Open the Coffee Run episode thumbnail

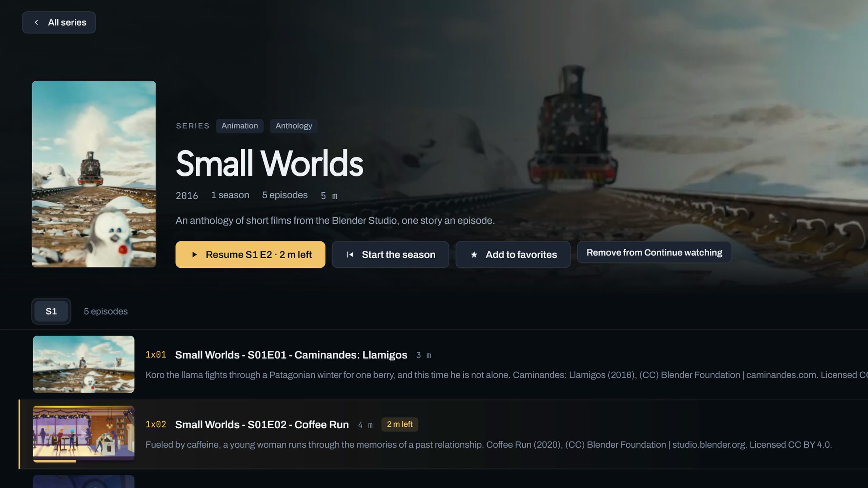pyautogui.click(x=83, y=433)
